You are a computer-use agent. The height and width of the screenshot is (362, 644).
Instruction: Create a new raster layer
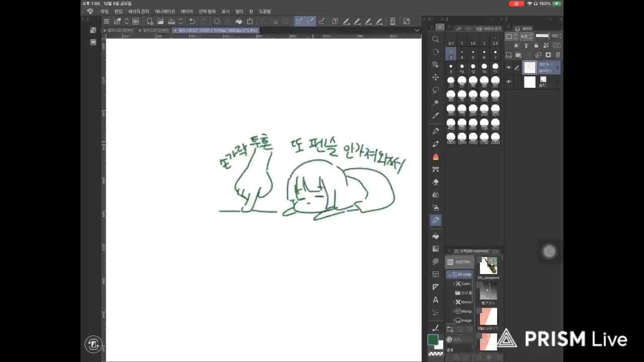tap(508, 55)
